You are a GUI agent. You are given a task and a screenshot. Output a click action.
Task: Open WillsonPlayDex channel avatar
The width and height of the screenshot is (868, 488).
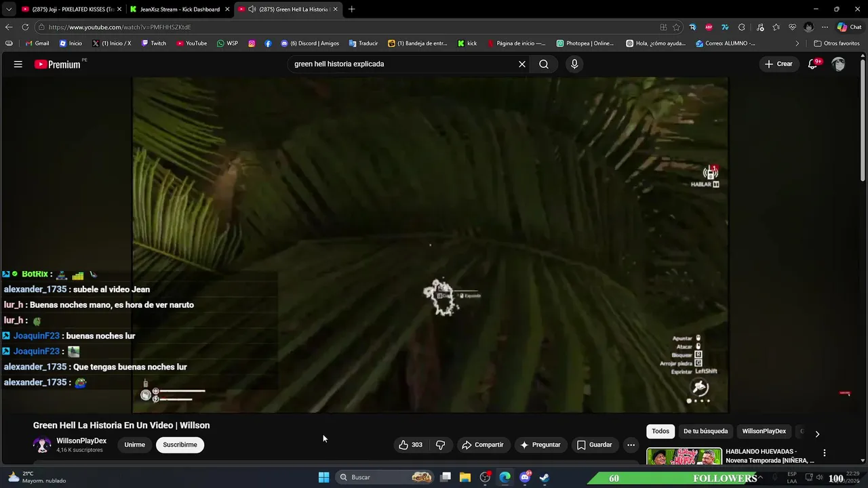coord(42,445)
